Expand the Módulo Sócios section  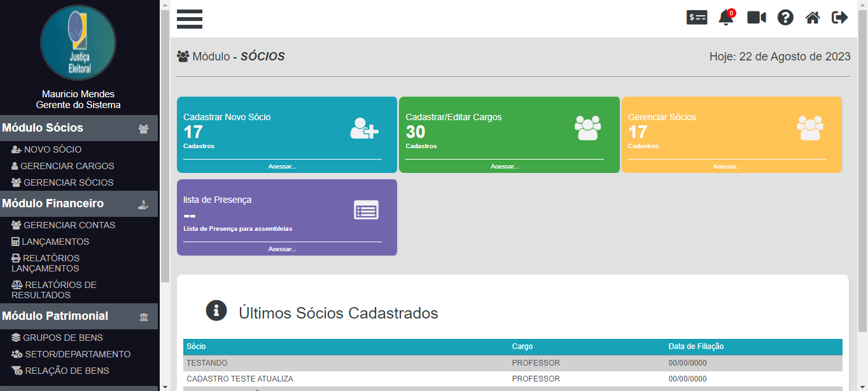point(79,128)
